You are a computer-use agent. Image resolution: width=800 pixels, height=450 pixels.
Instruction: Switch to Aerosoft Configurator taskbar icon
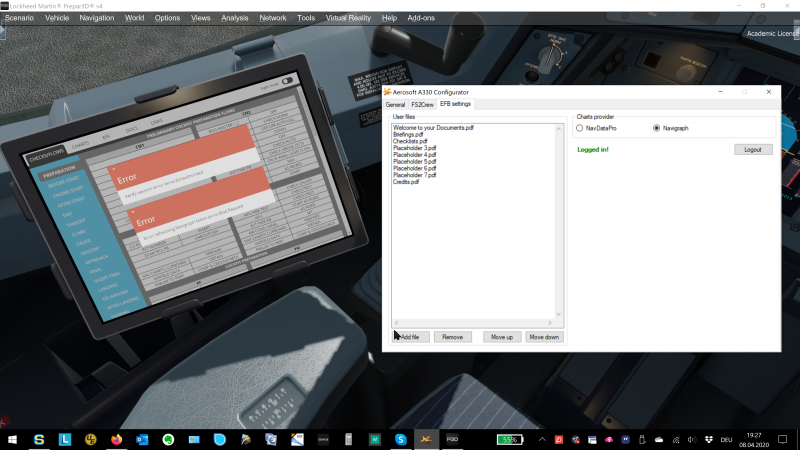pos(427,439)
